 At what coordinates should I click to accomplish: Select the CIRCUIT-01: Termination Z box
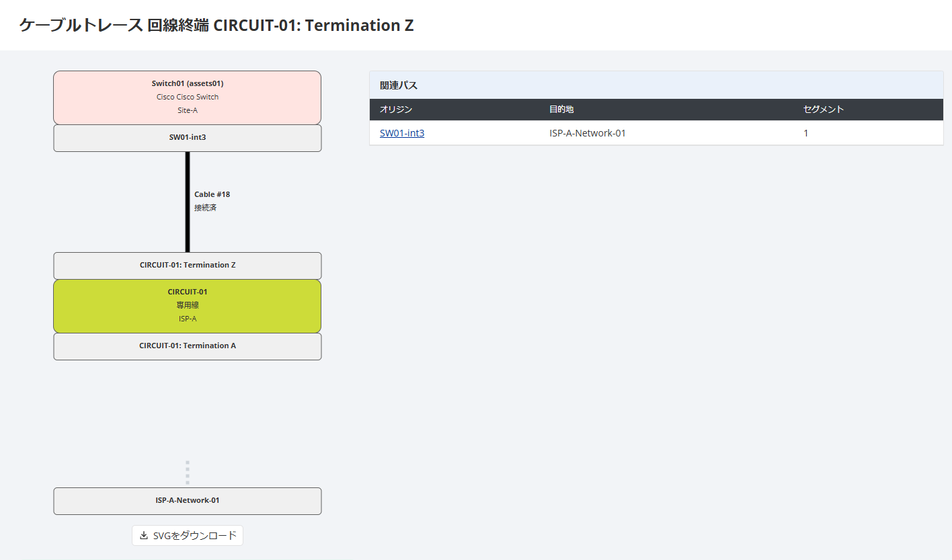(188, 266)
